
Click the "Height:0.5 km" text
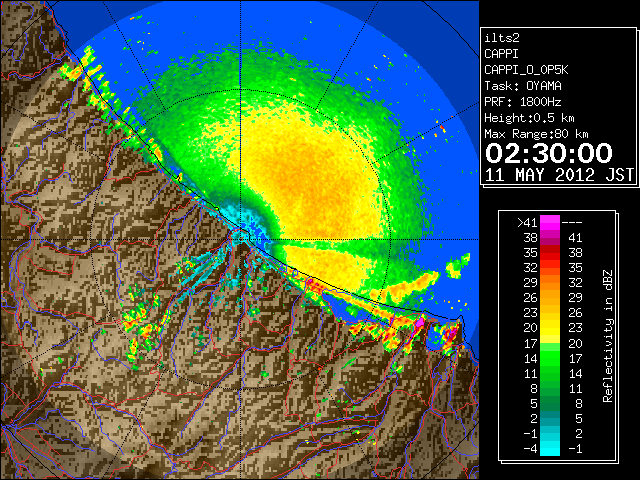529,118
